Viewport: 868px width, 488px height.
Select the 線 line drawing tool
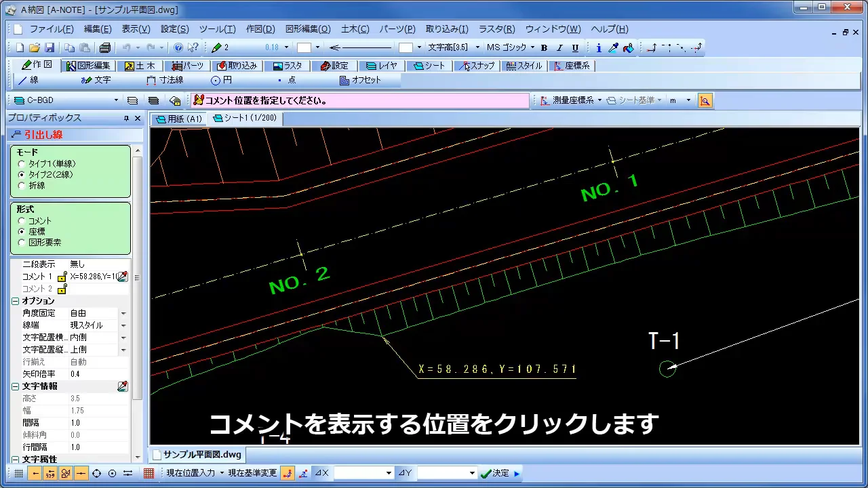tap(28, 80)
